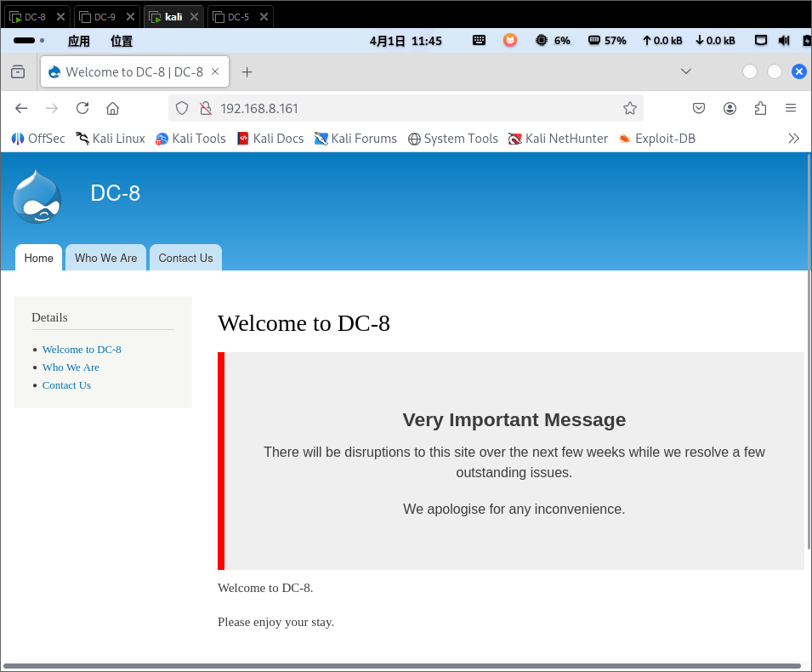Open the Extensions puzzle icon
812x672 pixels.
click(x=760, y=108)
